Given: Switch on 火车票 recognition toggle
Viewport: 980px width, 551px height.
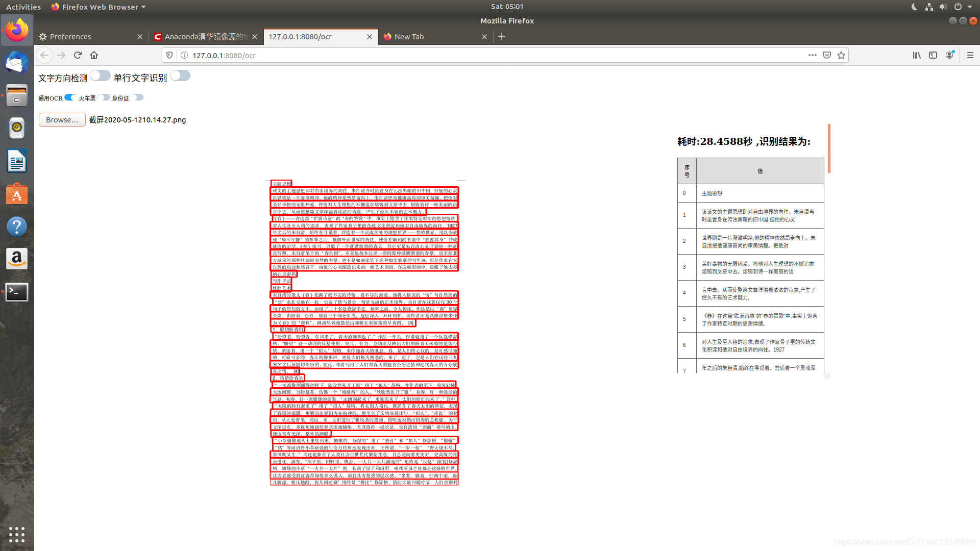Looking at the screenshot, I should [104, 97].
